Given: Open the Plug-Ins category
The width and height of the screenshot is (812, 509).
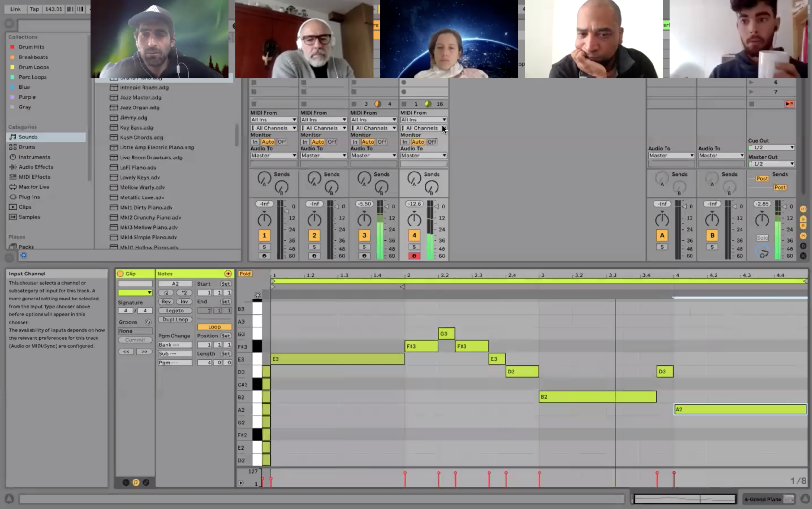Looking at the screenshot, I should [29, 197].
